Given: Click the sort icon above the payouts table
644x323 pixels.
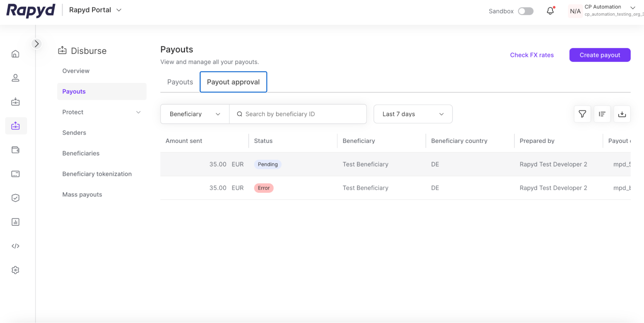Looking at the screenshot, I should (x=602, y=114).
